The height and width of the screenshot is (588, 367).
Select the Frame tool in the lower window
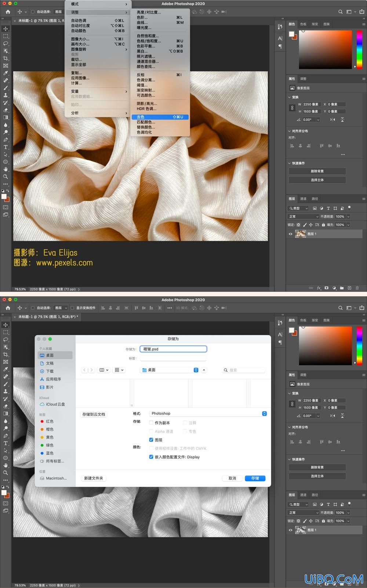tap(6, 362)
